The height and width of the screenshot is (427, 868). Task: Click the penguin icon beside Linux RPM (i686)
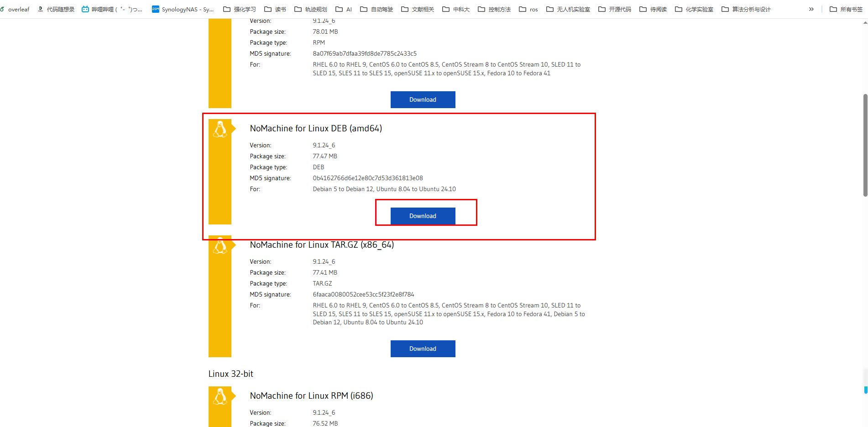pyautogui.click(x=220, y=396)
